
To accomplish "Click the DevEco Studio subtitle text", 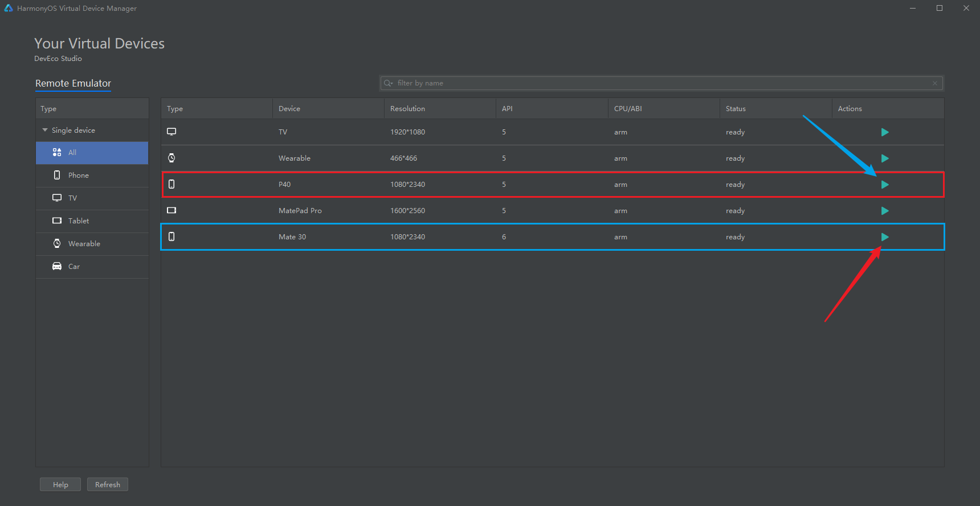I will pos(58,59).
